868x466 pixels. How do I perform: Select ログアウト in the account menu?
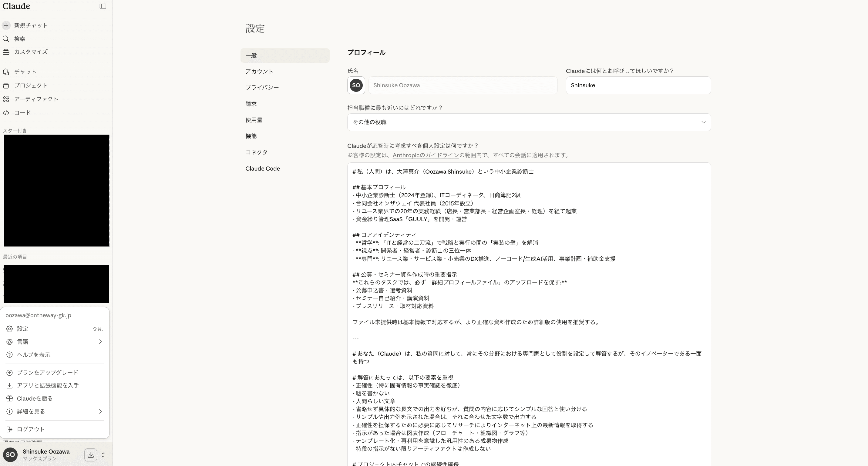[x=31, y=429]
